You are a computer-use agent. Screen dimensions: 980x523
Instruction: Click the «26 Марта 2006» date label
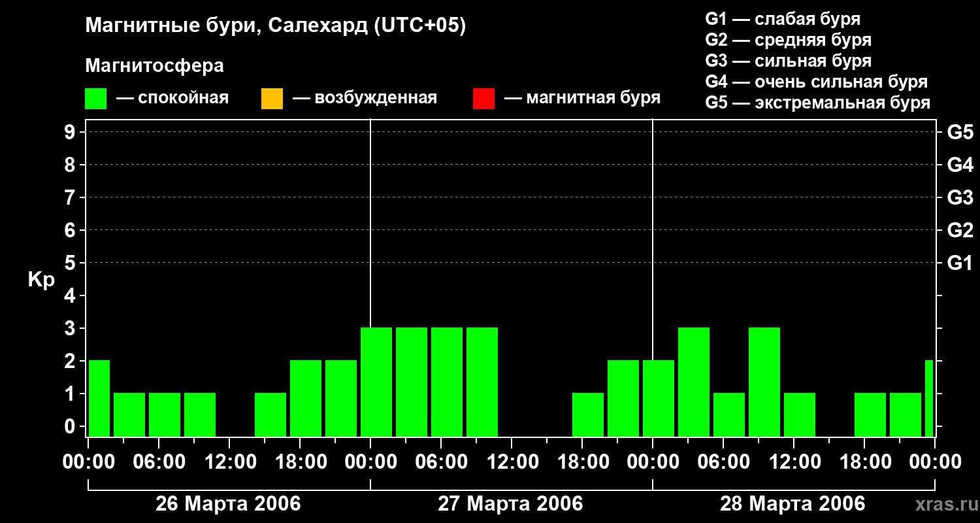point(228,504)
